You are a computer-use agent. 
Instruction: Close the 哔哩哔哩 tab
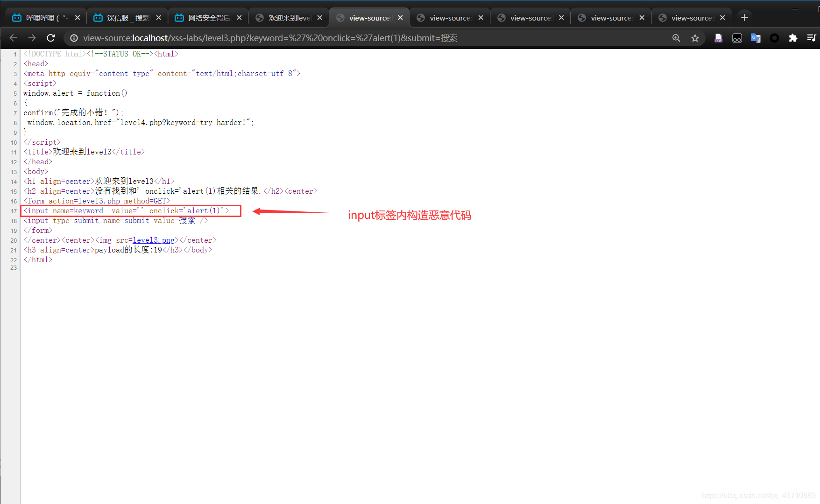78,18
